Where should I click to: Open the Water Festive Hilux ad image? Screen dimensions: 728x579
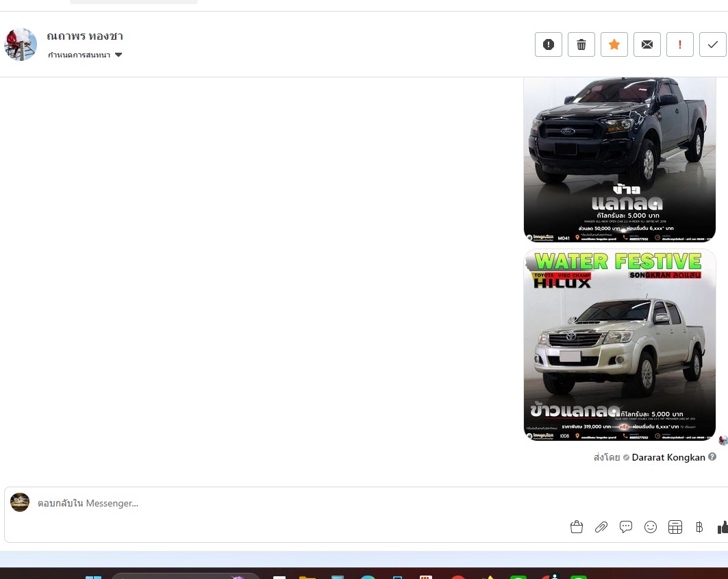point(620,345)
